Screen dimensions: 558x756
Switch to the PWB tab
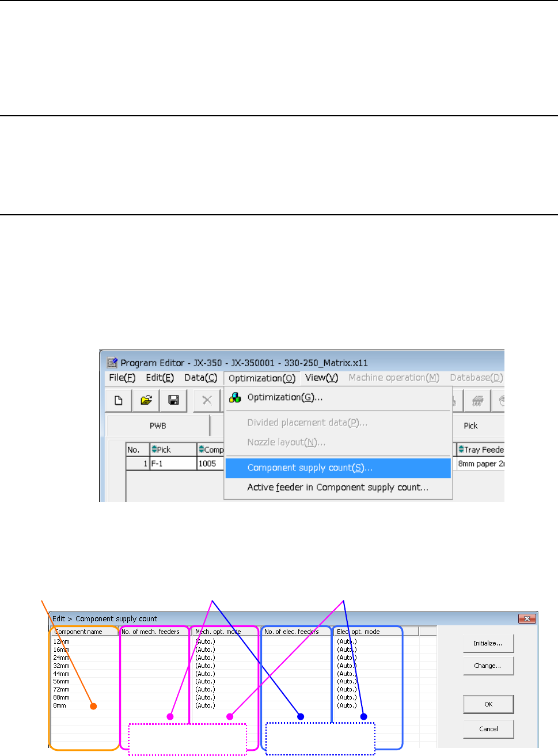click(x=158, y=426)
